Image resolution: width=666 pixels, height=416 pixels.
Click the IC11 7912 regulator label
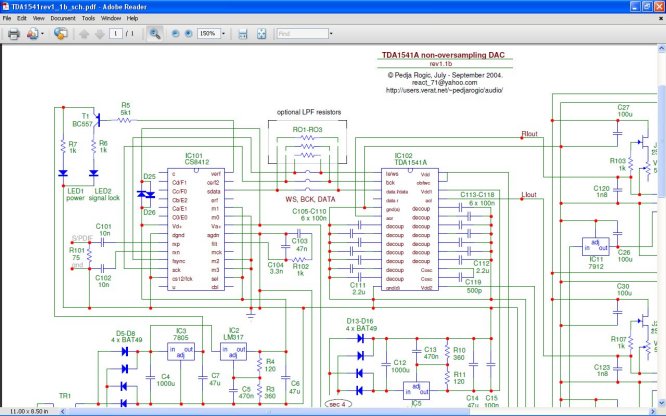click(x=596, y=263)
